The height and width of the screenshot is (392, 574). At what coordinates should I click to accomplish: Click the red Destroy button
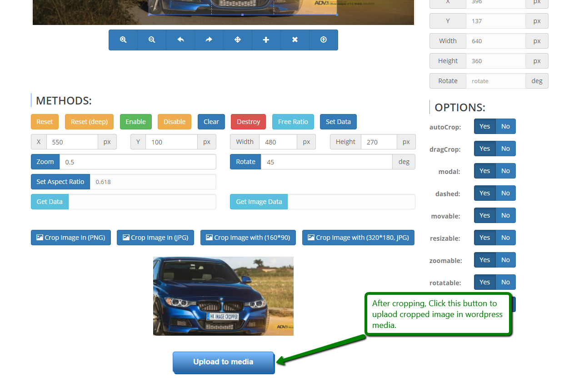[249, 122]
